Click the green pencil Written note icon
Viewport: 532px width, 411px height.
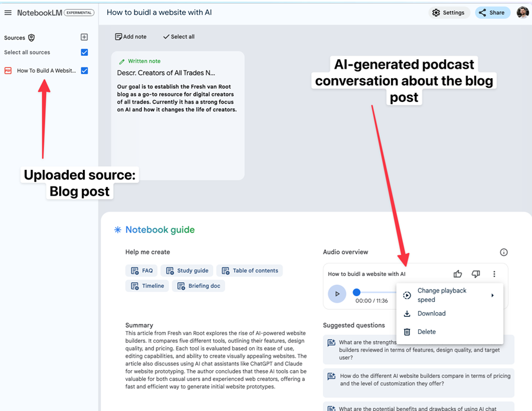122,62
